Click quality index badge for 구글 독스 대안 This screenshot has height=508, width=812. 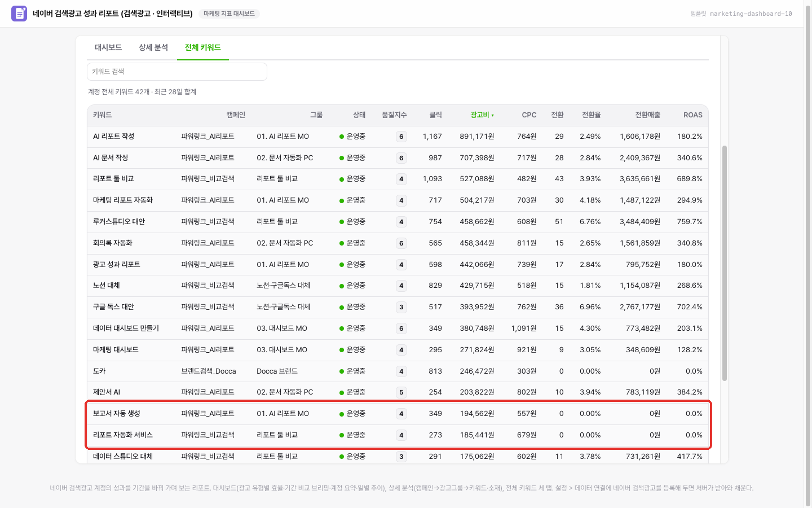(x=401, y=308)
